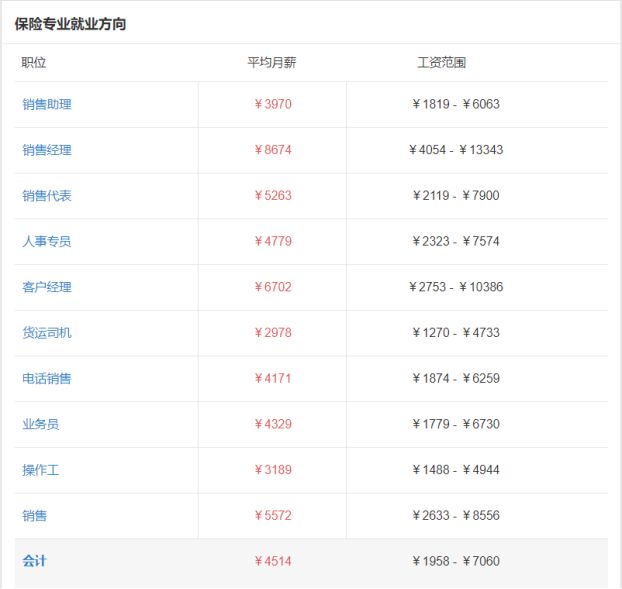Image resolution: width=622 pixels, height=589 pixels.
Task: Select the 人事专员 position link
Action: pos(47,241)
